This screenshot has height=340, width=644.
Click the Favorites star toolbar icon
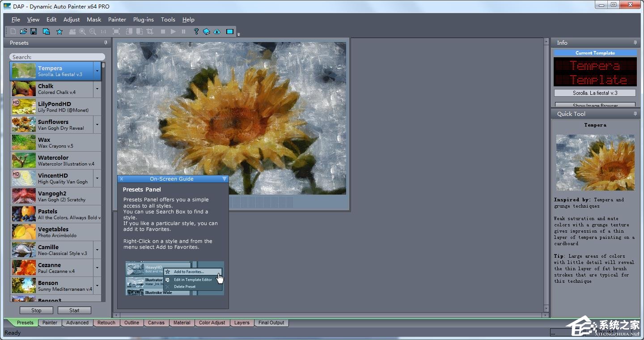(59, 31)
